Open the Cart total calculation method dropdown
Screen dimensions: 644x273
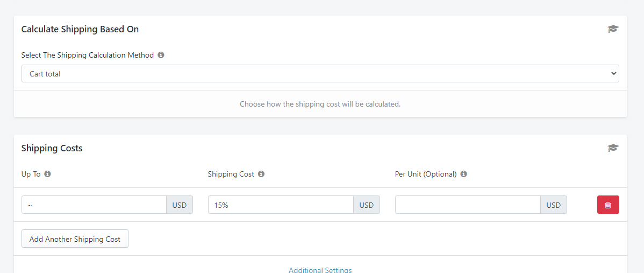pyautogui.click(x=320, y=74)
